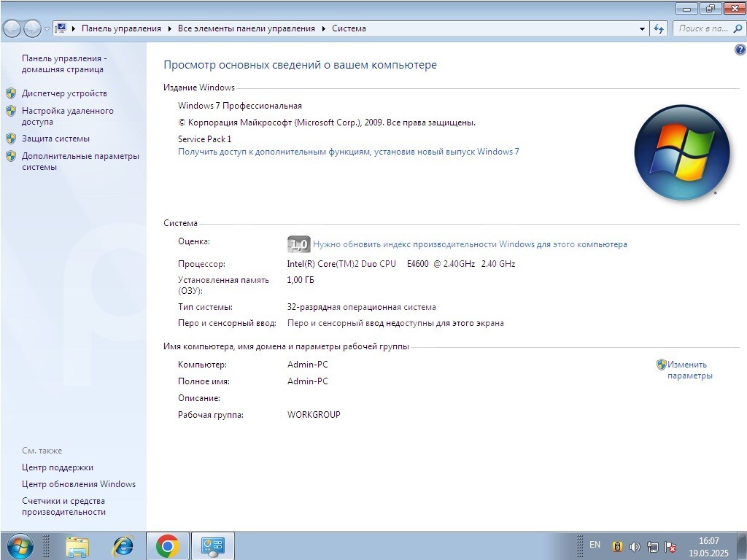
Task: Open Google Chrome from the taskbar
Action: pos(168,545)
